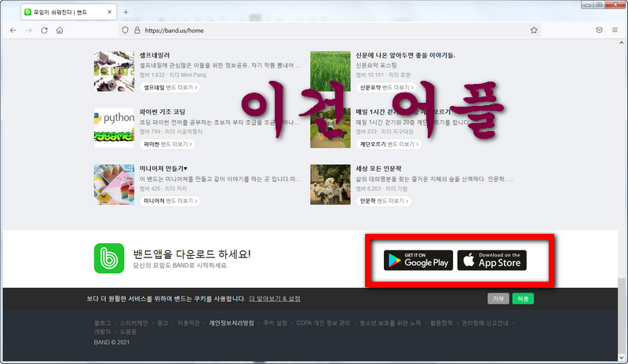Image resolution: width=628 pixels, height=364 pixels.
Task: Open the 활동정책 footer link
Action: pyautogui.click(x=441, y=323)
